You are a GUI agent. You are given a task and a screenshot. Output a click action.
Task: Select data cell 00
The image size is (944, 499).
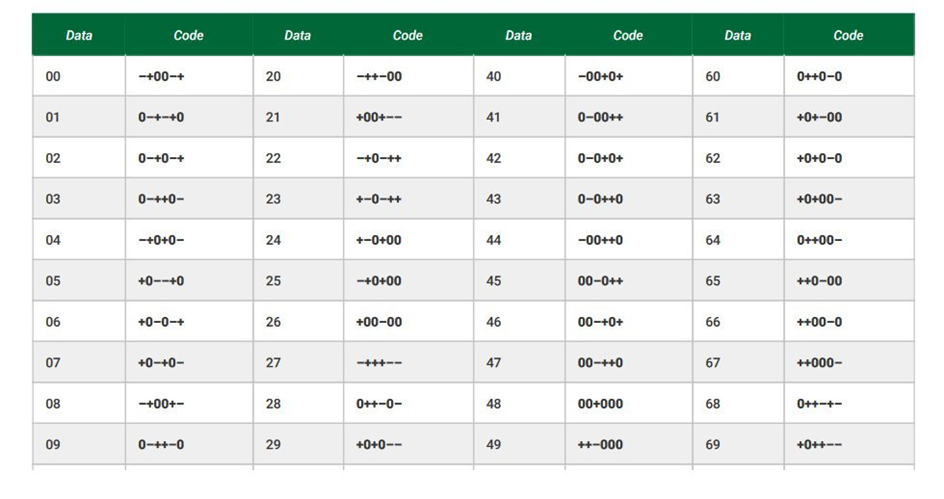point(53,76)
